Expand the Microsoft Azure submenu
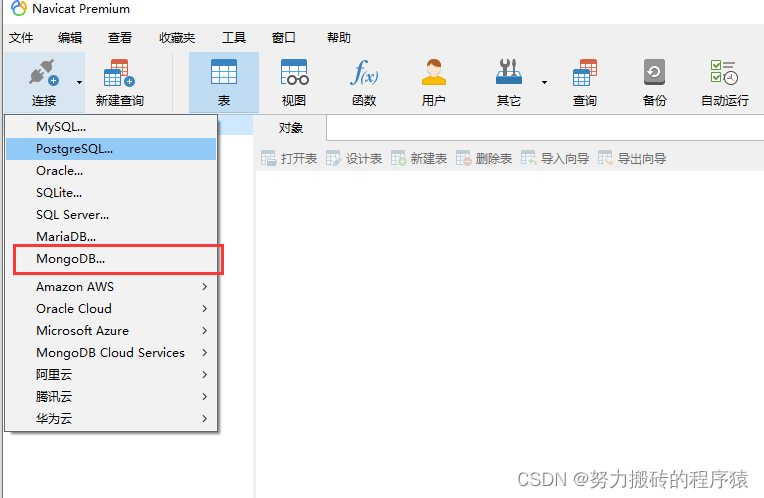 [111, 330]
